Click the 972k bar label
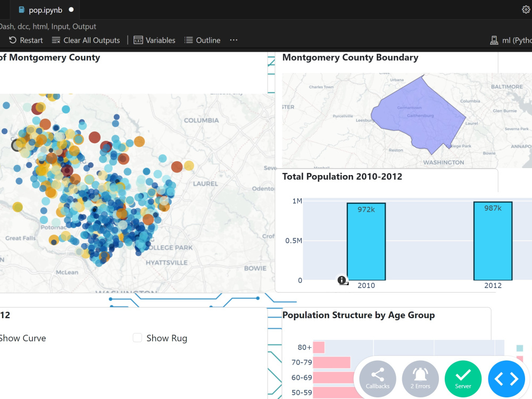Screen dimensions: 532x399 pyautogui.click(x=366, y=210)
